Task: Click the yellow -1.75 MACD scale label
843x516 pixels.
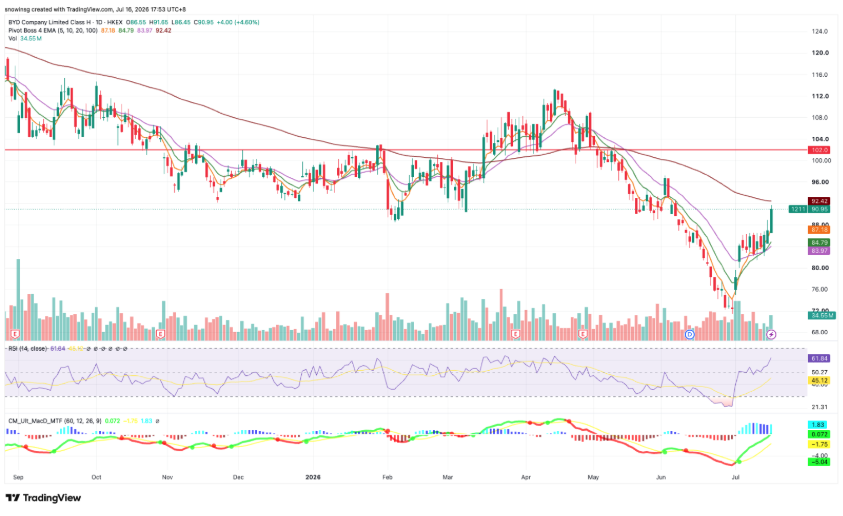Action: click(819, 445)
